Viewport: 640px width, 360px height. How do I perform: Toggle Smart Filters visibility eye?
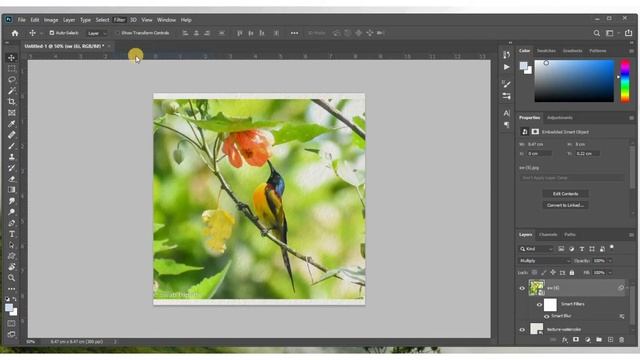[539, 304]
